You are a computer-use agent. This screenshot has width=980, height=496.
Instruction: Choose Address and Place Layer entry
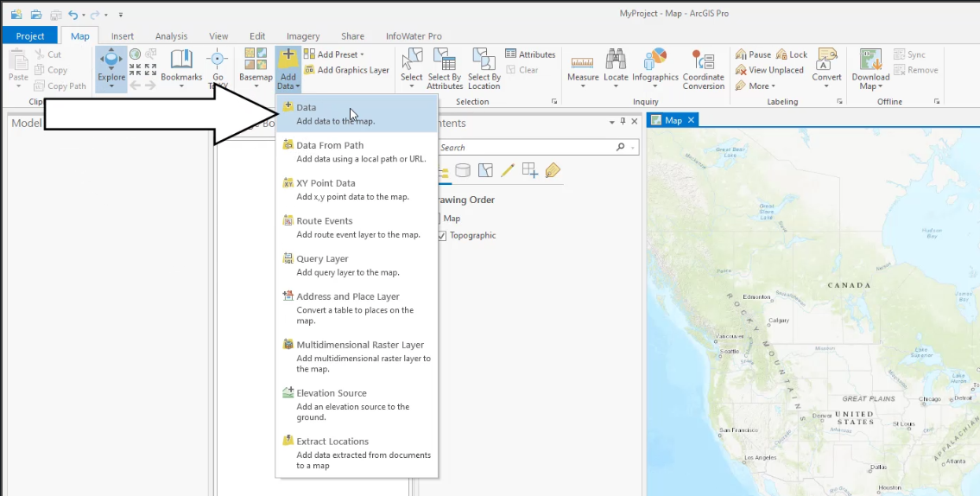(357, 308)
